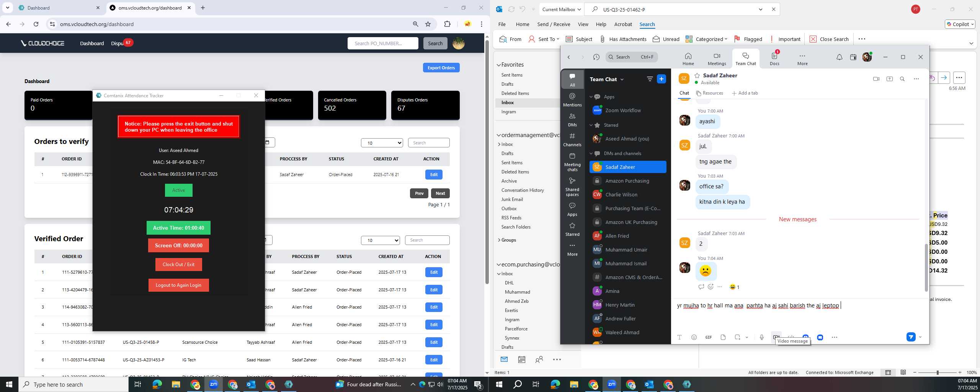Click the Orders to verify table search box
980x392 pixels.
click(x=429, y=143)
